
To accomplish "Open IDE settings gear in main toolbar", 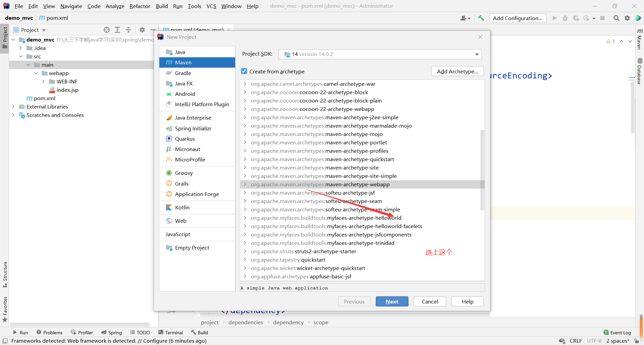I will (x=627, y=18).
